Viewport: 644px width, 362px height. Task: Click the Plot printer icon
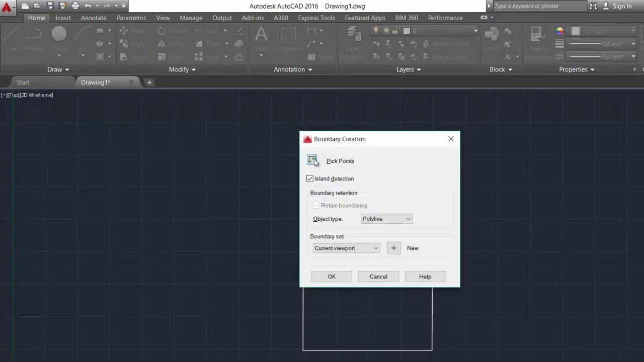[x=75, y=6]
